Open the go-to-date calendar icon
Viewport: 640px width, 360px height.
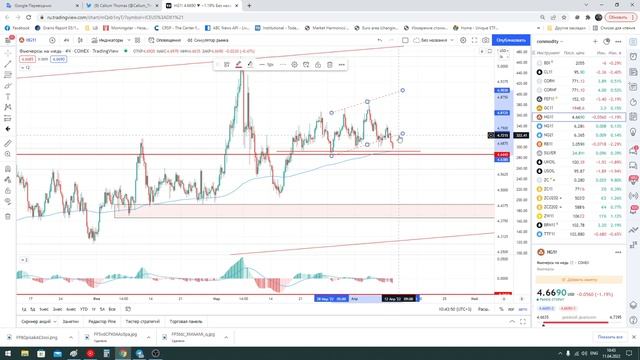click(x=128, y=309)
